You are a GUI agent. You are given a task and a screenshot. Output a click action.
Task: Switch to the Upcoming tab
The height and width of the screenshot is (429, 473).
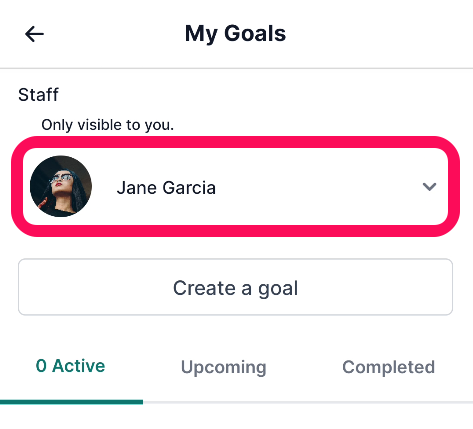tap(224, 367)
